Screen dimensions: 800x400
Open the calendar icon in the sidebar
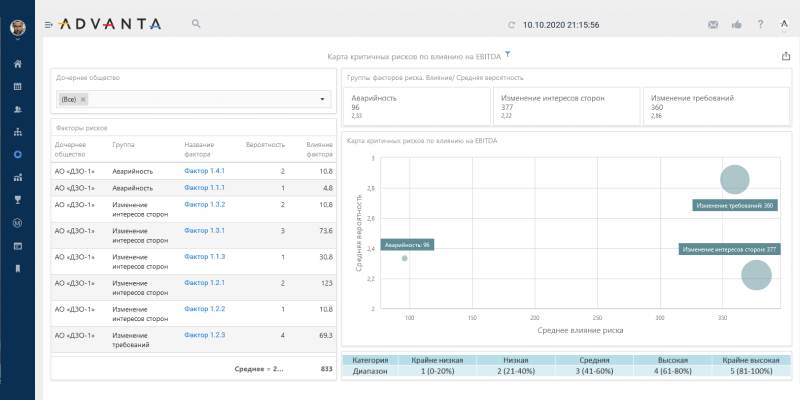pyautogui.click(x=17, y=87)
